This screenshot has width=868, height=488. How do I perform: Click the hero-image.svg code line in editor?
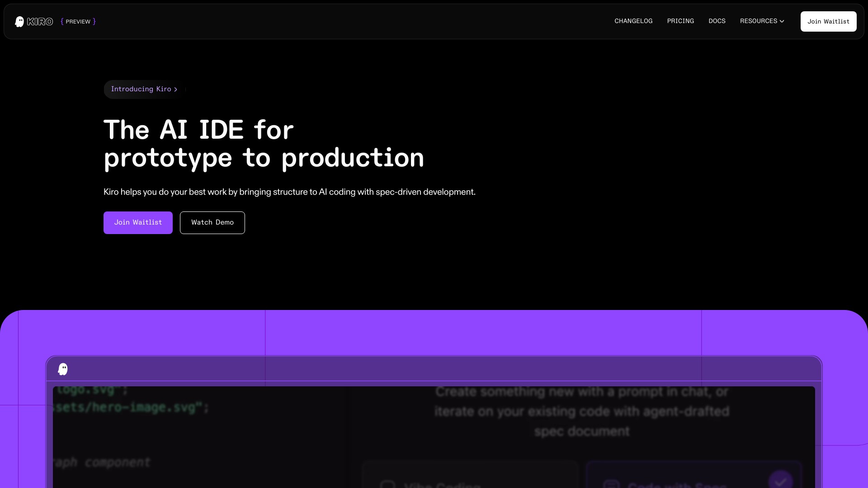(x=131, y=408)
